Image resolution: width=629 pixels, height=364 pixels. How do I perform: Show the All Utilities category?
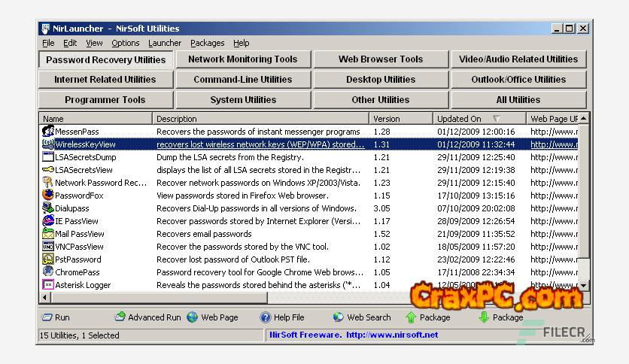pyautogui.click(x=518, y=99)
